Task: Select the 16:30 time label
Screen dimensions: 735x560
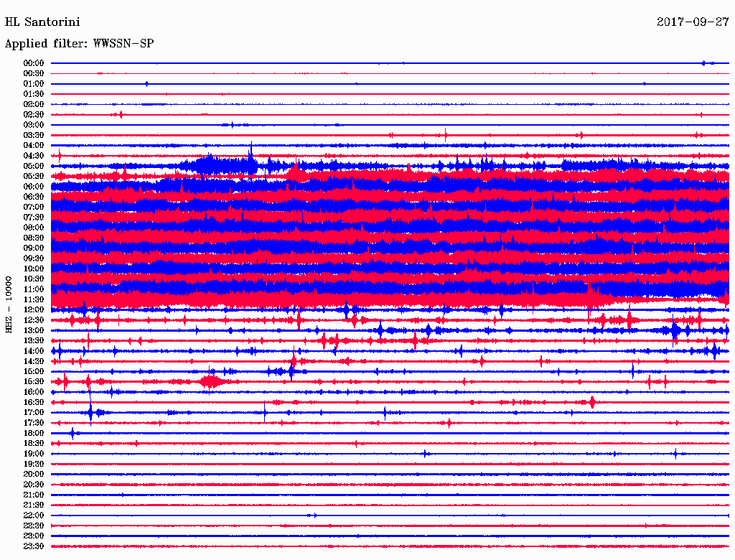Action: click(x=34, y=403)
